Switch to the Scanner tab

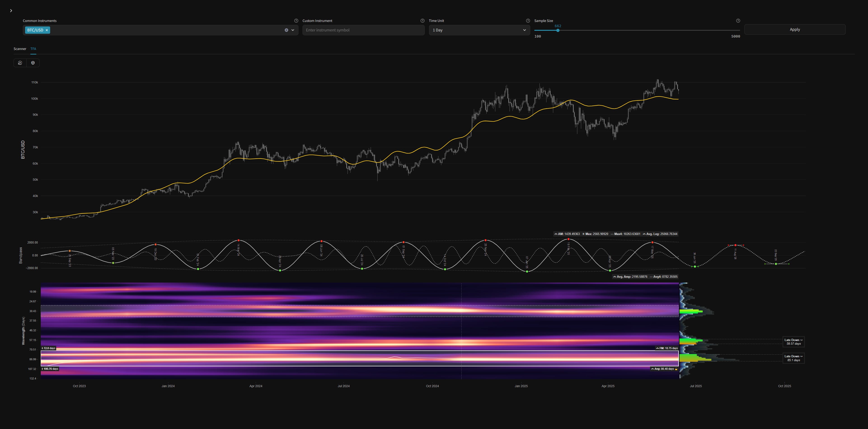point(20,49)
